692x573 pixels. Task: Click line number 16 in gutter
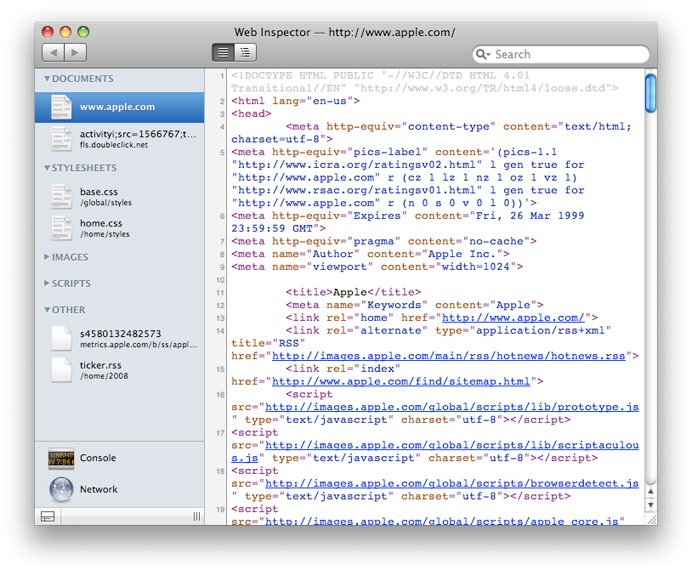pyautogui.click(x=220, y=395)
